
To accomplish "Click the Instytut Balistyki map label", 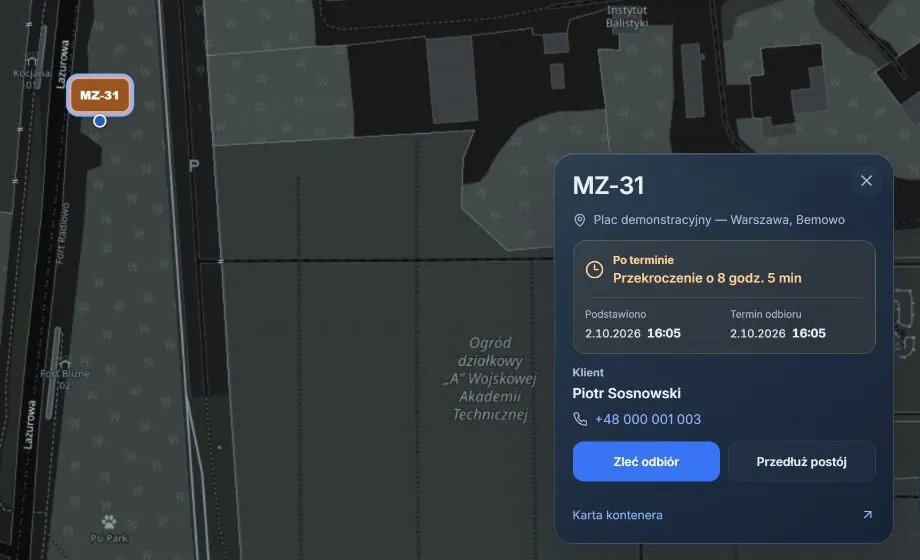I will click(627, 16).
